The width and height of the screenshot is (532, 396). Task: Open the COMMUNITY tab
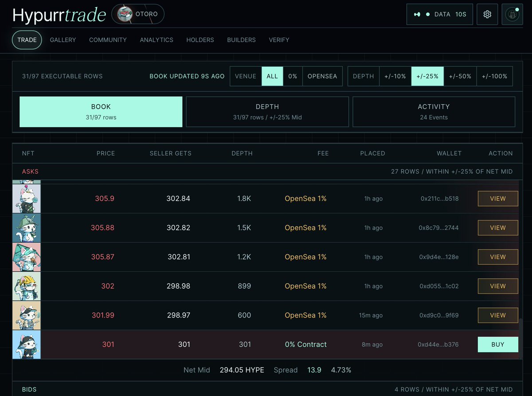(108, 40)
